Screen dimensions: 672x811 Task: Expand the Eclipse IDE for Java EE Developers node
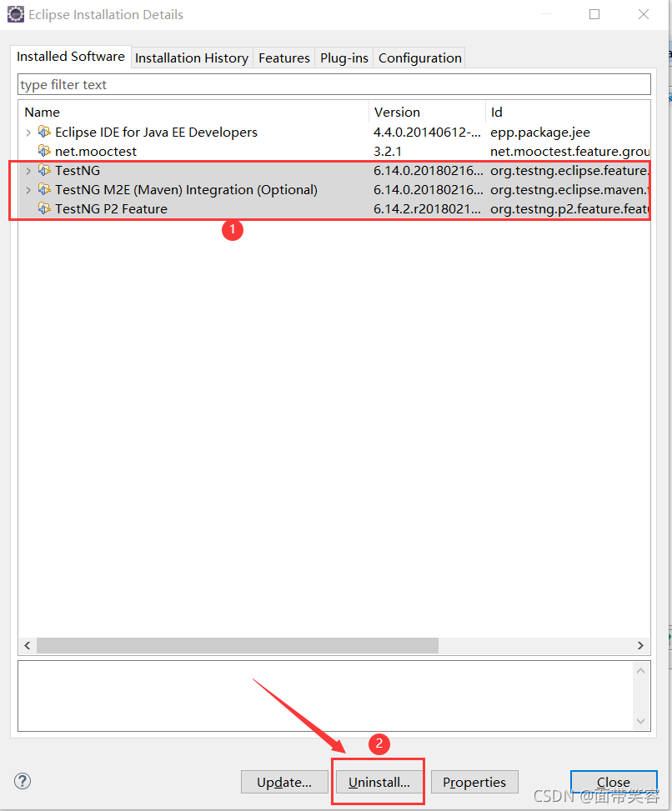pyautogui.click(x=28, y=133)
